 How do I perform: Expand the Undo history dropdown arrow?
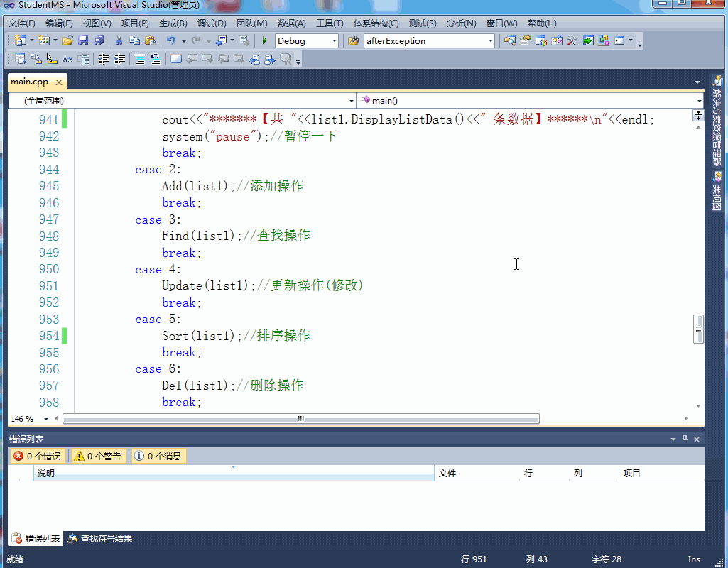click(184, 41)
